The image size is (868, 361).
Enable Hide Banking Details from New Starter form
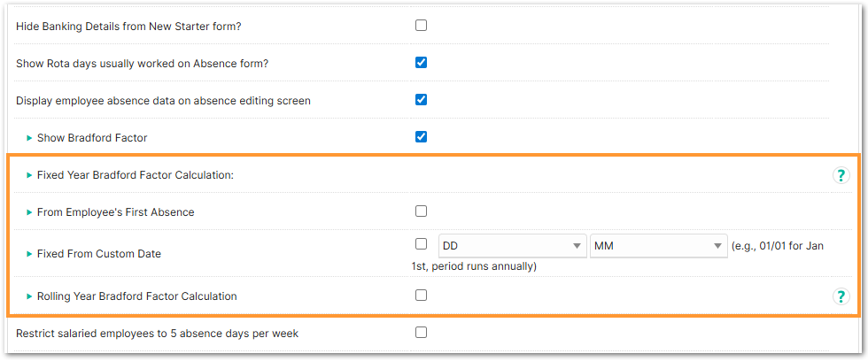coord(421,26)
